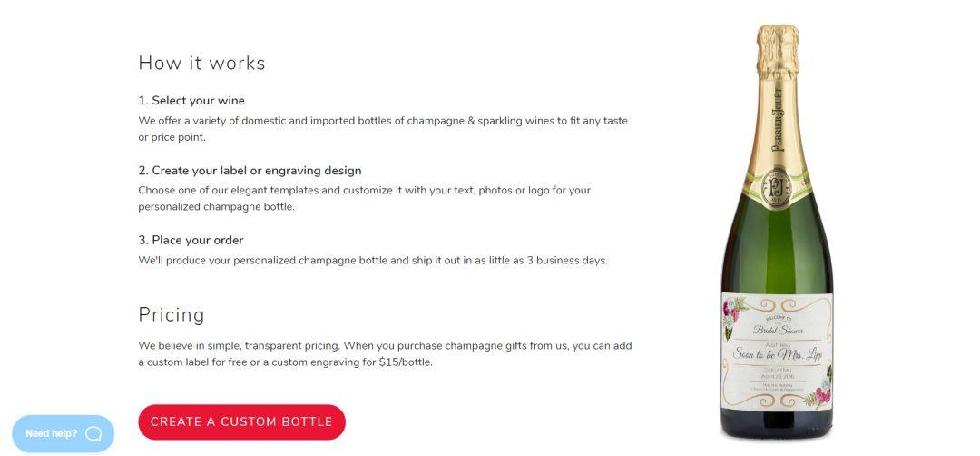Click the text about shipping in 3 business days
Viewport: 980px width, 456px height.
click(373, 260)
